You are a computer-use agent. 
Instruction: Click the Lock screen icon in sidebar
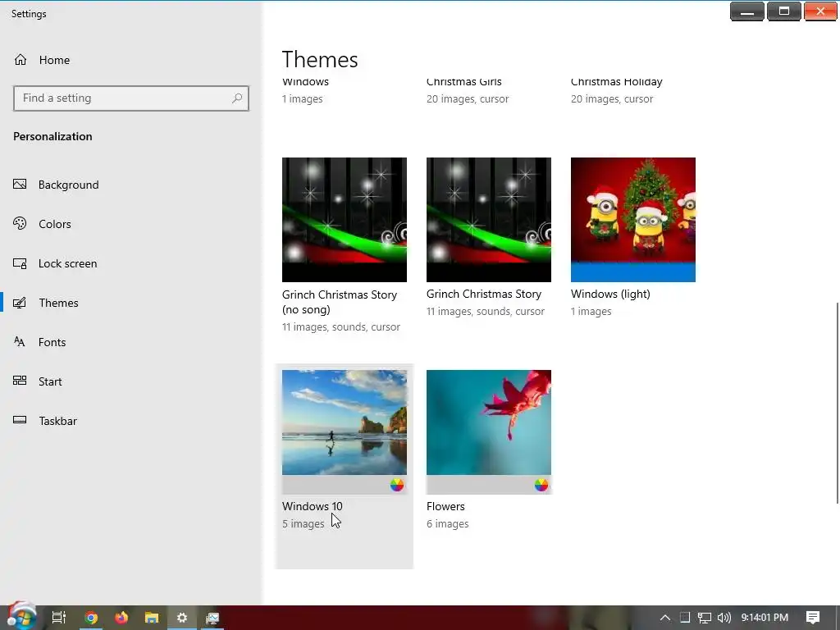[20, 263]
